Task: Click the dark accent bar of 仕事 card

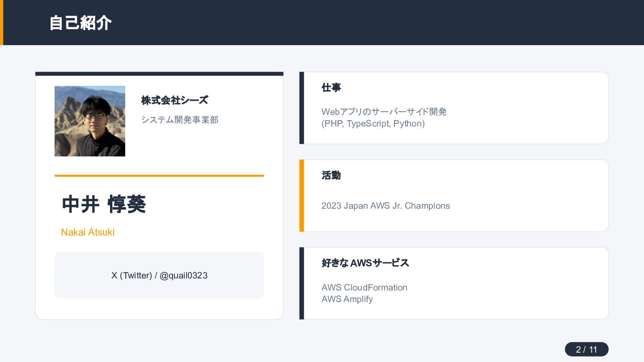Action: coord(302,108)
